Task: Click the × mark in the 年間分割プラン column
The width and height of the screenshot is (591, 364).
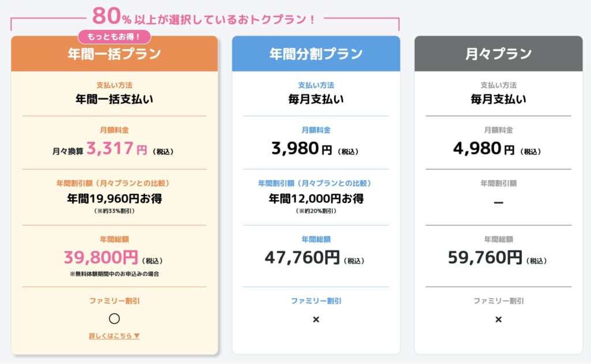Action: [316, 319]
